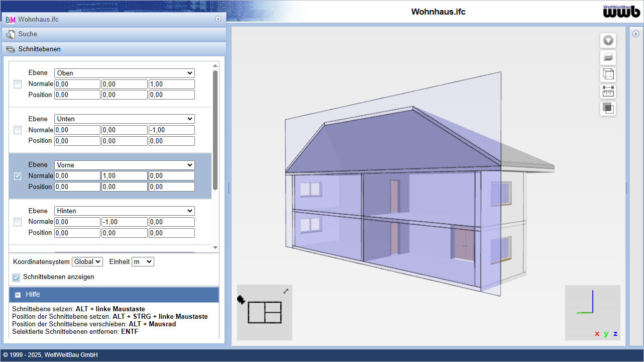This screenshot has height=362, width=644.
Task: Click the stacked layers icon in viewer
Action: [x=608, y=58]
